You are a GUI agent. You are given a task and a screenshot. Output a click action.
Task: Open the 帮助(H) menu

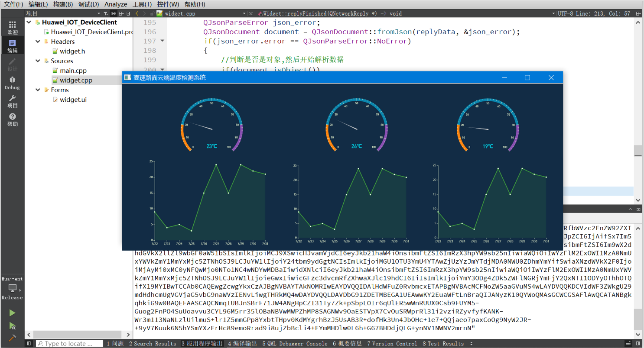point(195,4)
